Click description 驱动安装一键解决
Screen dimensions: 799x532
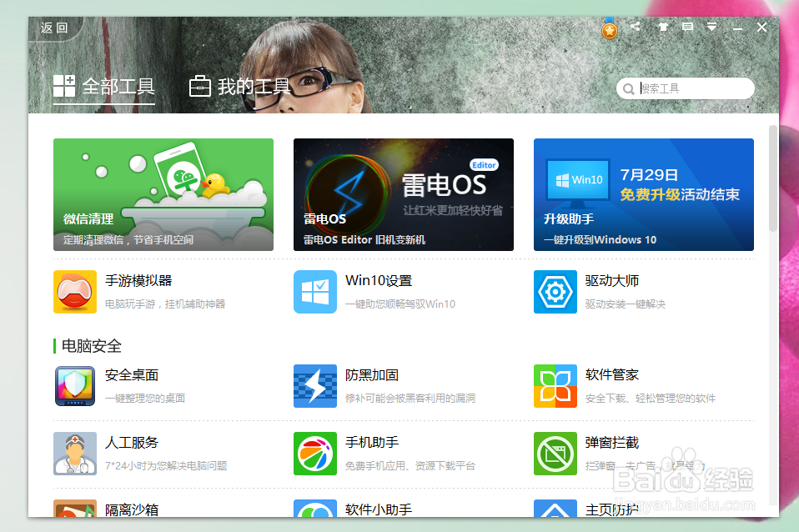(626, 304)
